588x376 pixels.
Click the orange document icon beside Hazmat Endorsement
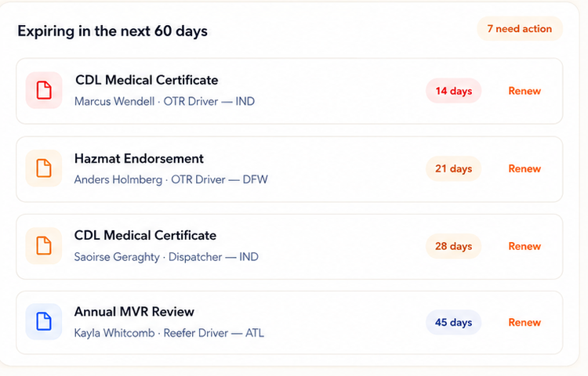coord(44,168)
